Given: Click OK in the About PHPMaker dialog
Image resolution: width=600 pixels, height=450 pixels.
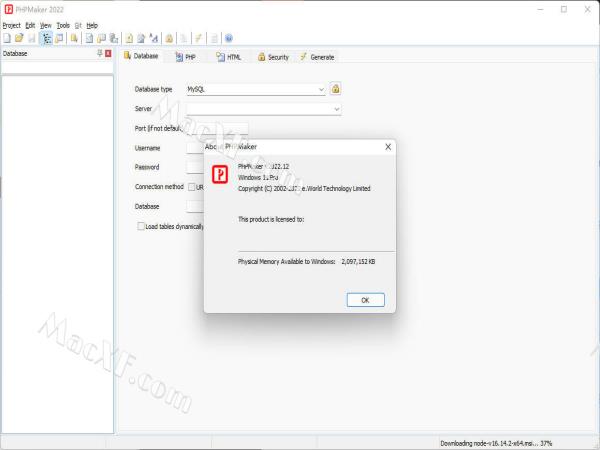Looking at the screenshot, I should (x=365, y=300).
